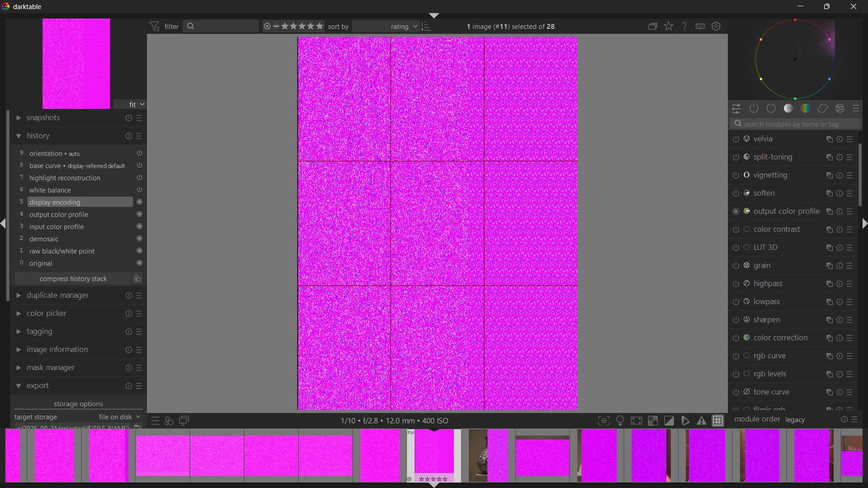Expand the color picker panel
This screenshot has height=488, width=868.
point(46,314)
